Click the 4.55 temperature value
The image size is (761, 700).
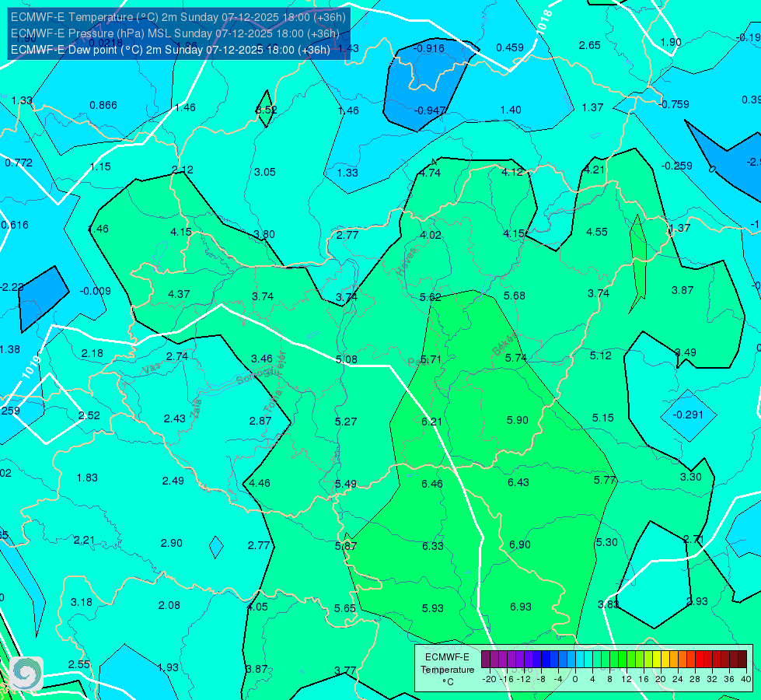597,233
